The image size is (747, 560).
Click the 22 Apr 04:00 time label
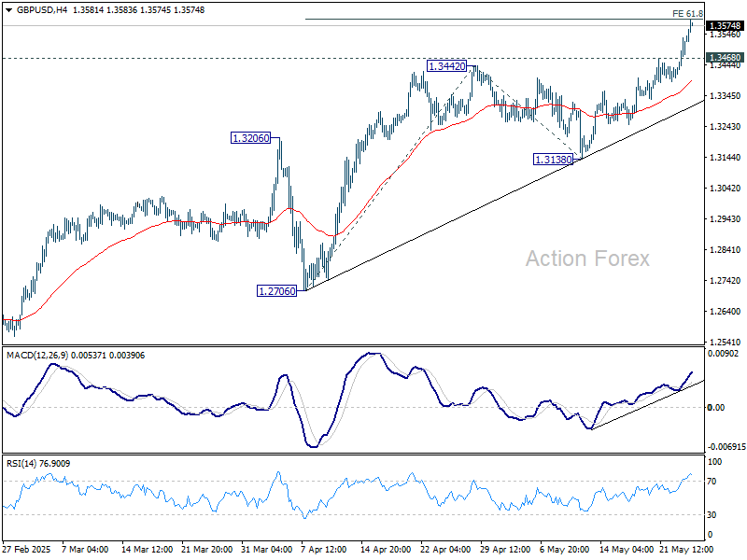click(x=445, y=549)
